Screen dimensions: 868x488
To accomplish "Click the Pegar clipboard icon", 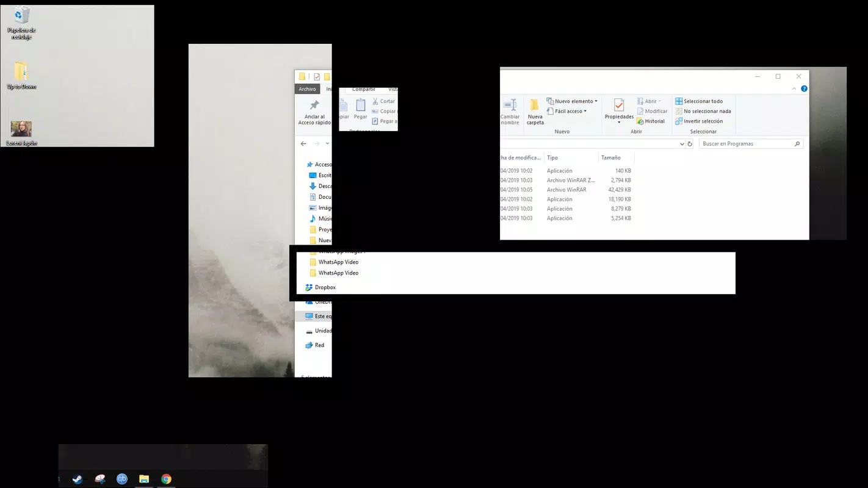I will pos(361,106).
